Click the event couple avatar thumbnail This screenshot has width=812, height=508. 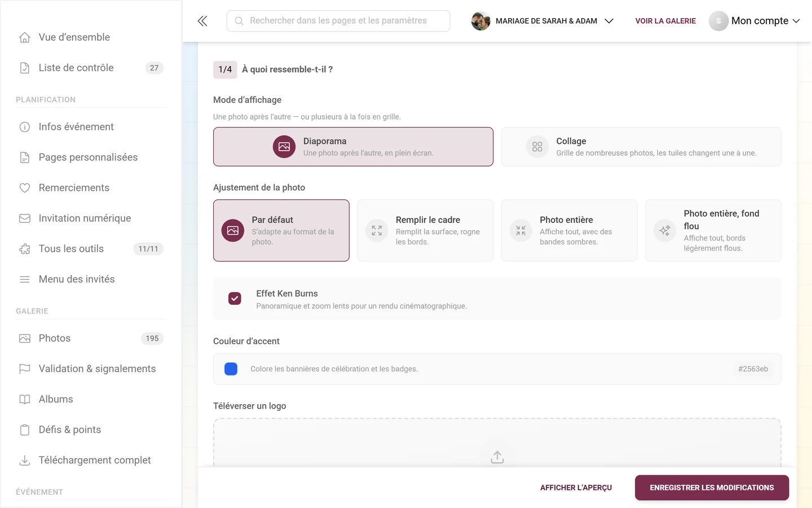point(480,21)
